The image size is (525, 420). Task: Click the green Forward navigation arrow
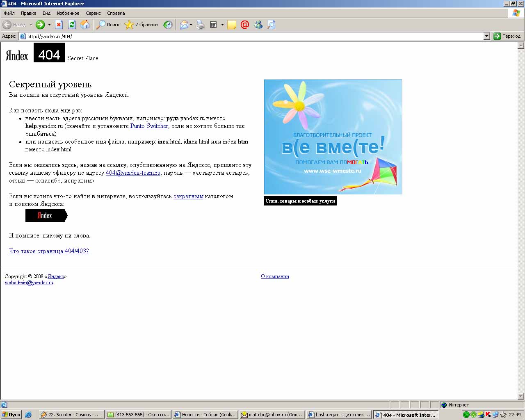[40, 25]
